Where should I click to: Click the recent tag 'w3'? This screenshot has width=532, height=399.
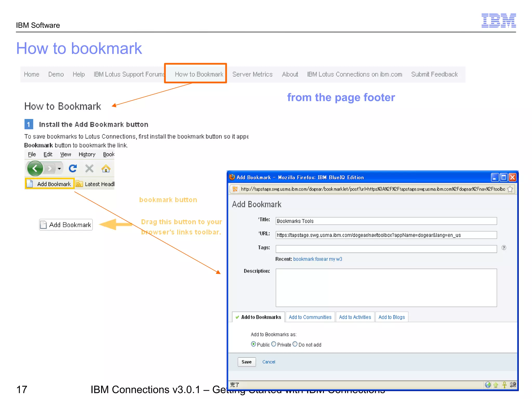pos(339,259)
